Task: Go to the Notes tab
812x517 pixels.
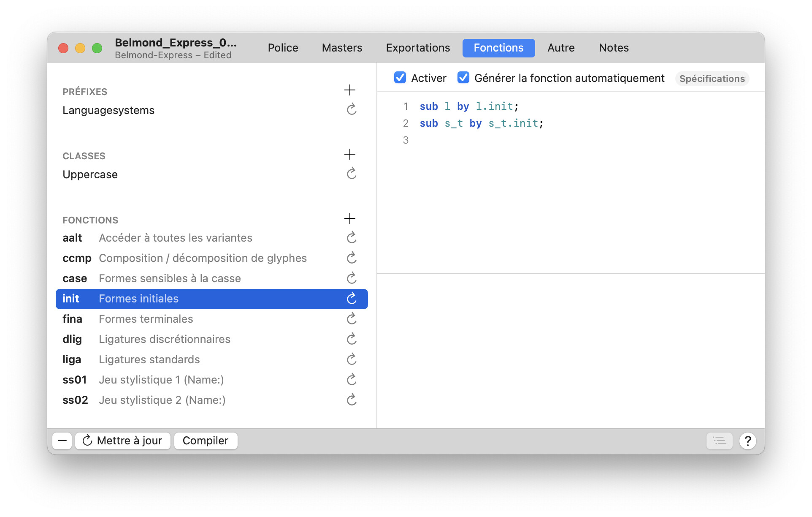Action: click(x=613, y=48)
